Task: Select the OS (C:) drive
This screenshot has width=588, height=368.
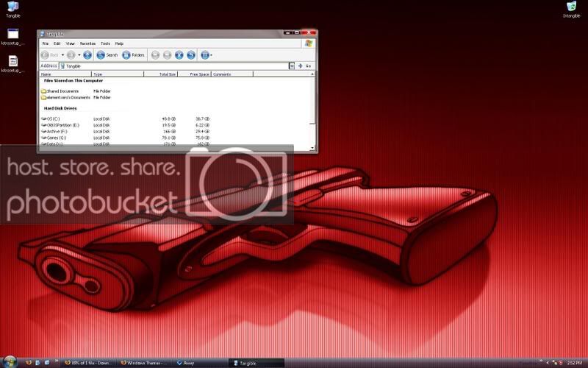Action: click(51, 118)
